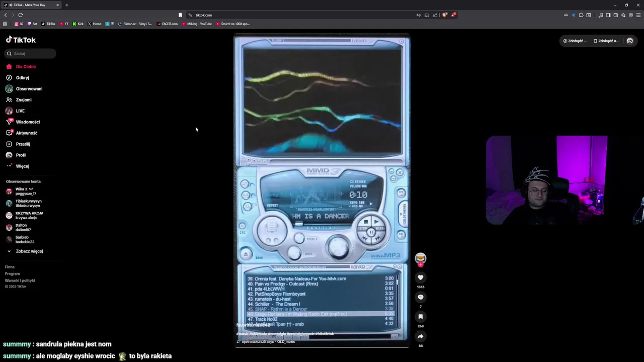Go back in the browser
The image size is (644, 362).
pyautogui.click(x=6, y=15)
